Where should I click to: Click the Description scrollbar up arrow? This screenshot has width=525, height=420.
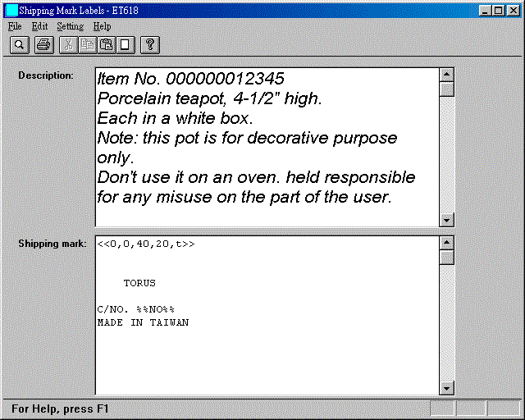[x=446, y=74]
